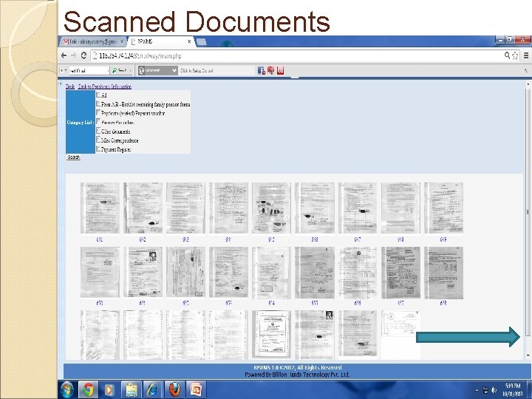
Task: Bookmark this page with the star icon
Action: [516, 55]
